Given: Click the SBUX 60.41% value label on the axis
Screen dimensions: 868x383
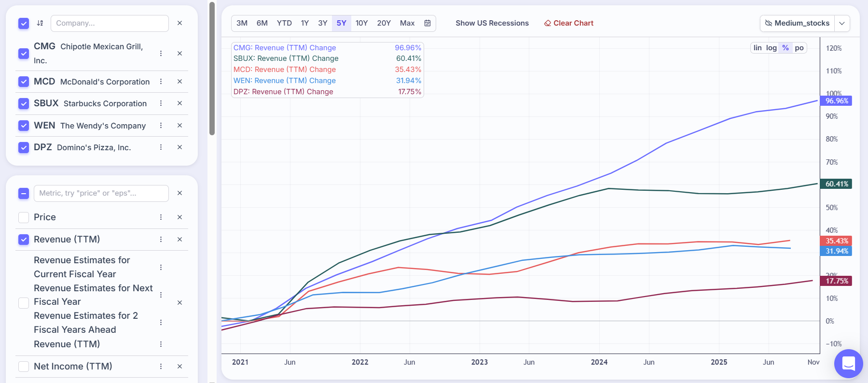Looking at the screenshot, I should click(x=836, y=184).
